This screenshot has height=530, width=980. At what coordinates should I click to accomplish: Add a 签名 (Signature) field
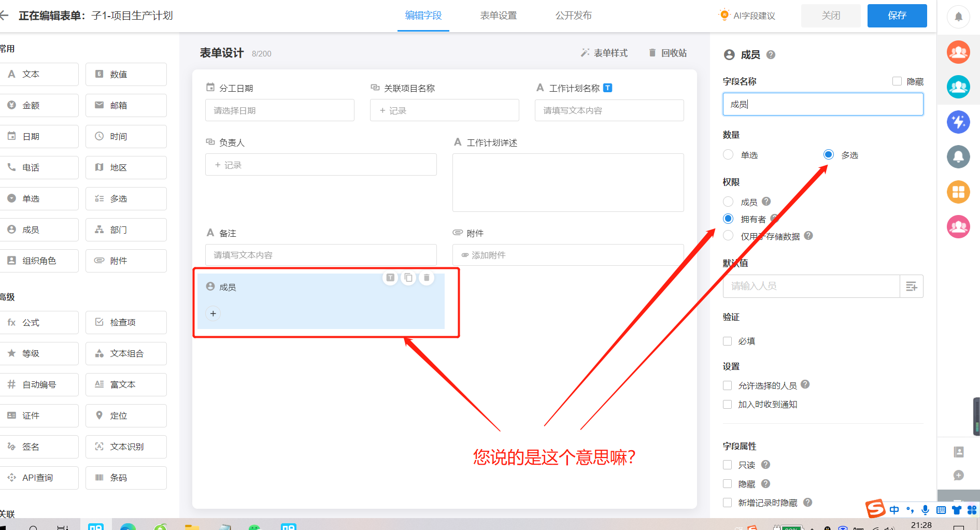[x=39, y=446]
